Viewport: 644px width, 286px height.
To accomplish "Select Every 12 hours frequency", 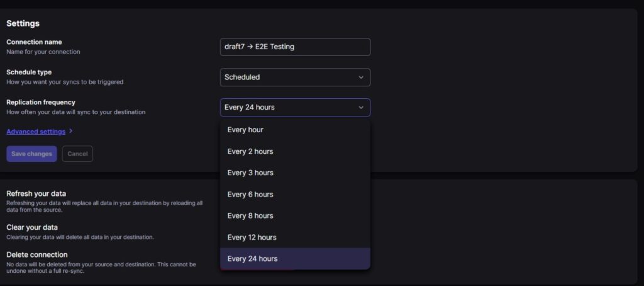I will coord(252,237).
